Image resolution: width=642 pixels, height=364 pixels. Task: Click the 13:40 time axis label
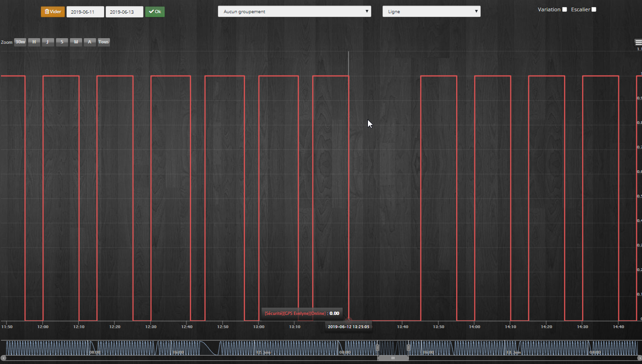(x=402, y=327)
